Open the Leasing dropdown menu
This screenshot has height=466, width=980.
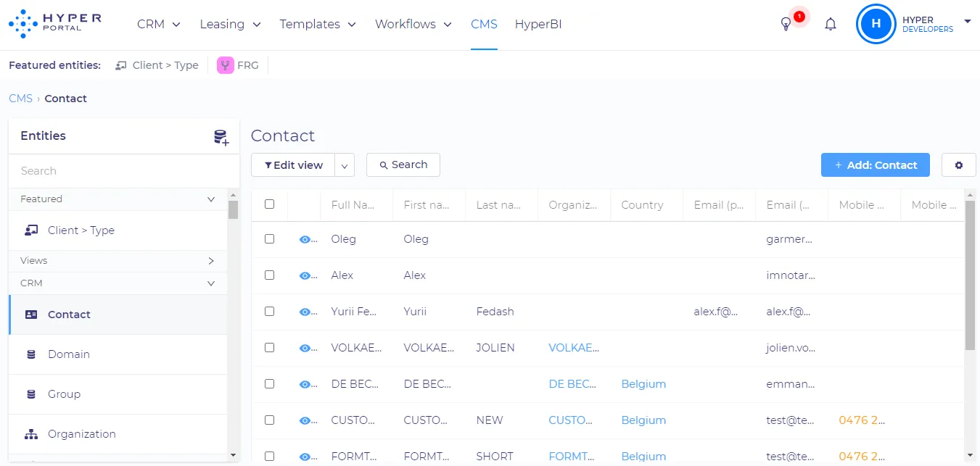tap(231, 24)
